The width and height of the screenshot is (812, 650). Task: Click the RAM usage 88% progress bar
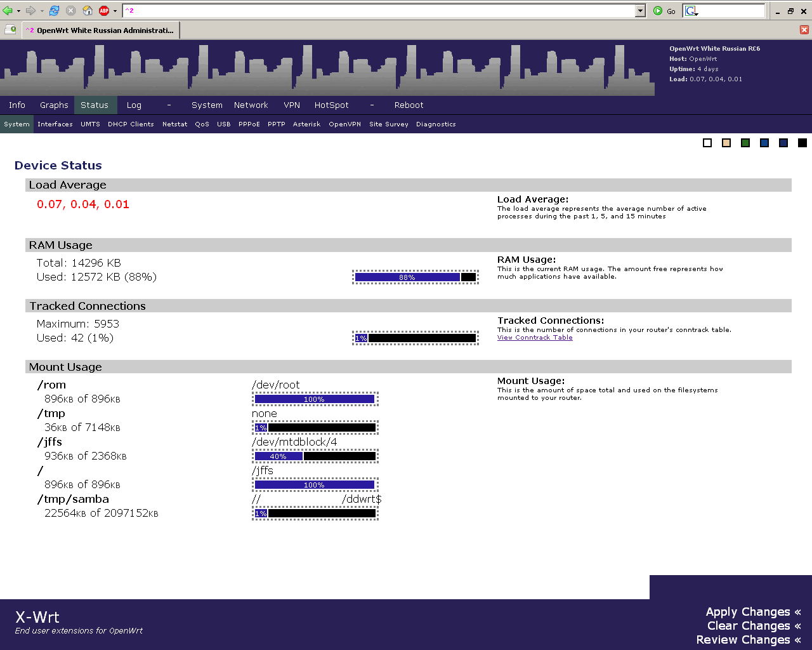click(x=416, y=277)
